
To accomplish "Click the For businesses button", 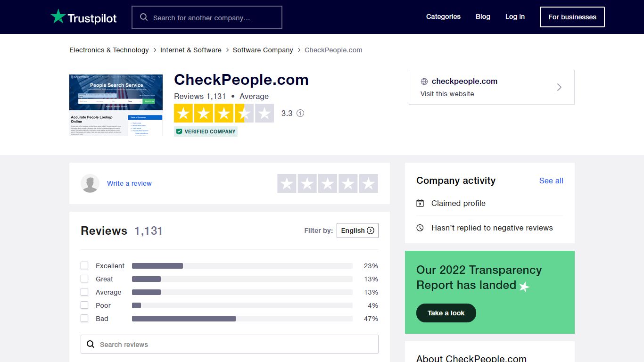I will (x=572, y=17).
